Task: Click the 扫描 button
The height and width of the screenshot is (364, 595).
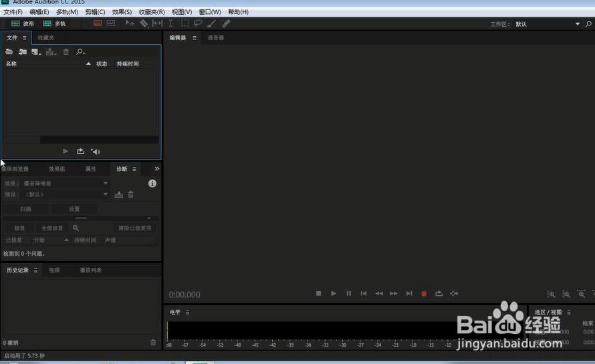Action: click(26, 209)
